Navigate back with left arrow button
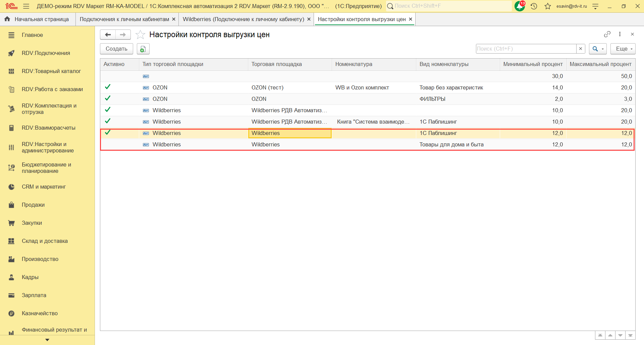Image resolution: width=644 pixels, height=345 pixels. [x=108, y=34]
